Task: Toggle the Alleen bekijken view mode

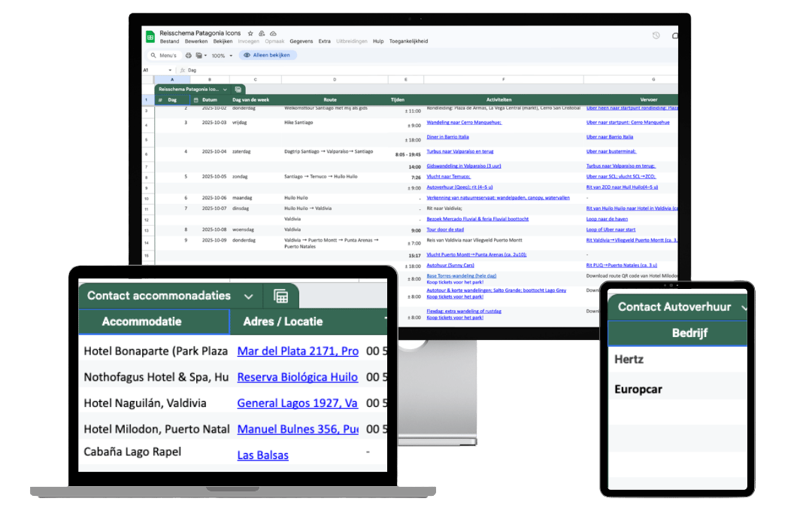Action: pyautogui.click(x=271, y=56)
